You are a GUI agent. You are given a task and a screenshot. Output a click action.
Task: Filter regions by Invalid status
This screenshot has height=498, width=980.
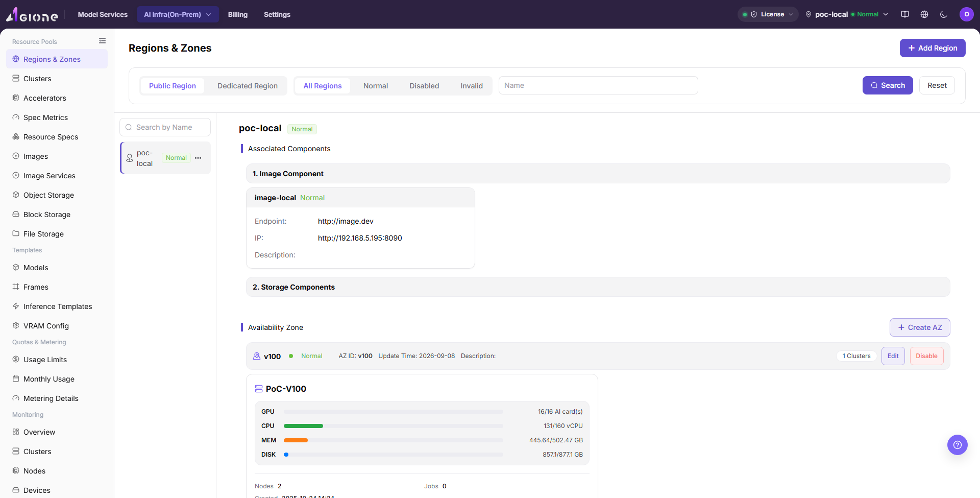(x=472, y=86)
